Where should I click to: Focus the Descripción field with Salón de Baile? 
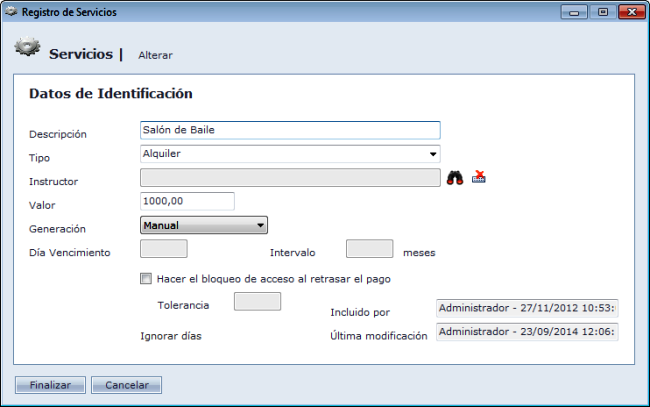pos(290,130)
